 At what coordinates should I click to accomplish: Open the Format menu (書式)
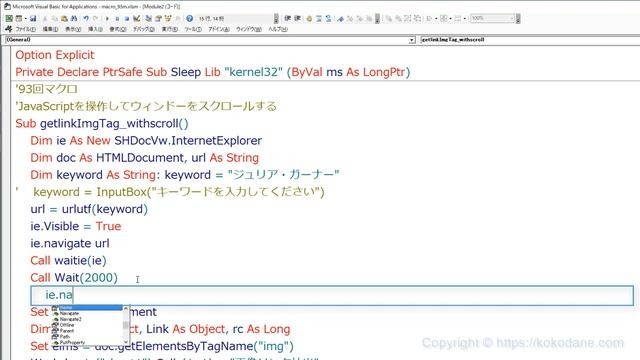point(118,29)
